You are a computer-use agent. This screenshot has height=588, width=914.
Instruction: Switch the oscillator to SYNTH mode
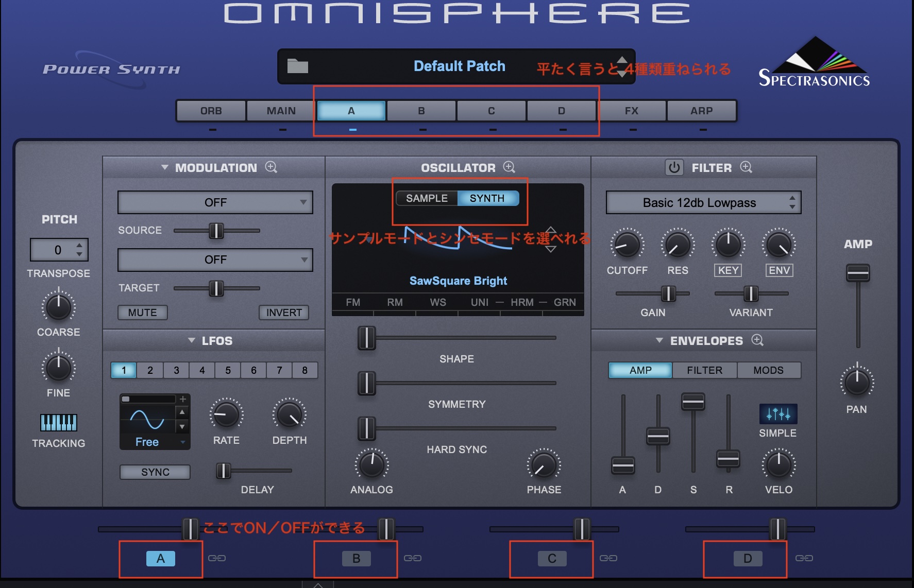[487, 198]
